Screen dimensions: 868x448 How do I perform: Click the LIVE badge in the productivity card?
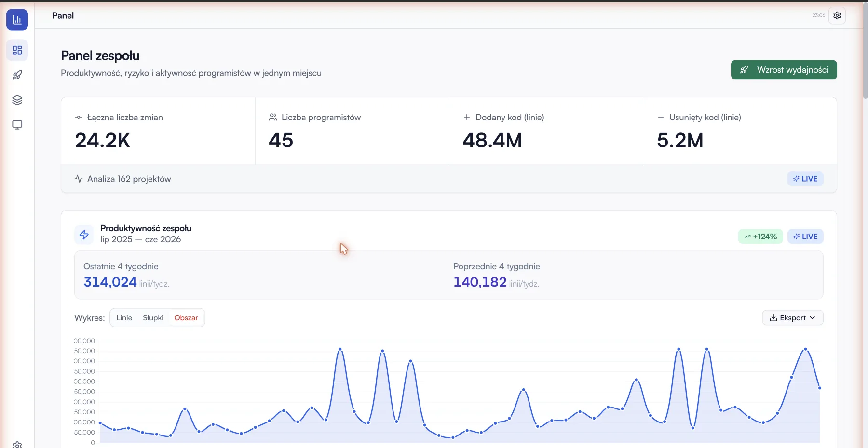[x=805, y=237]
